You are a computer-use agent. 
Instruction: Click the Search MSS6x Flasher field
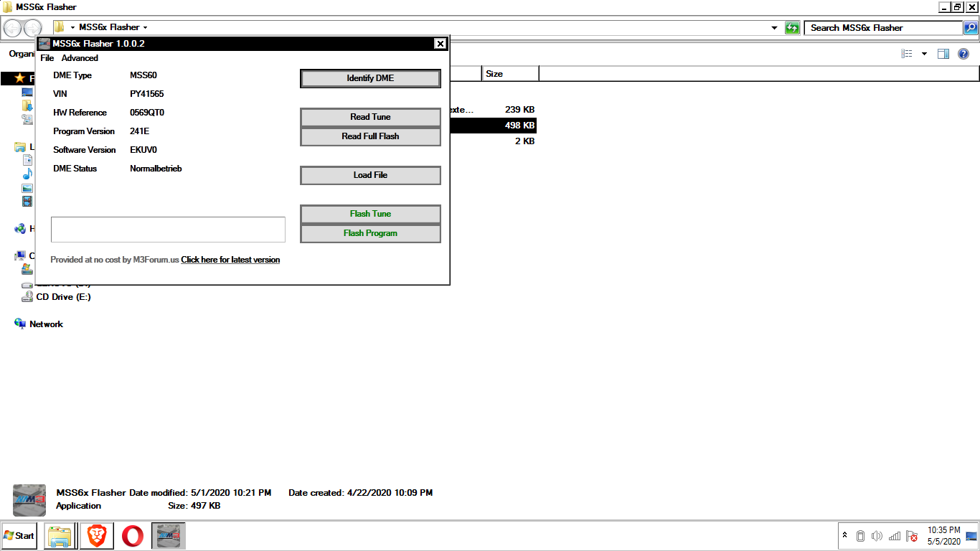pyautogui.click(x=883, y=28)
